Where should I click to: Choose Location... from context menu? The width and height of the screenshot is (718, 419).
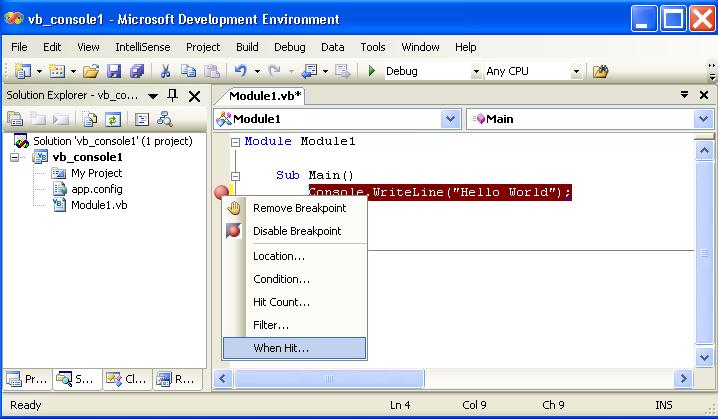point(294,256)
